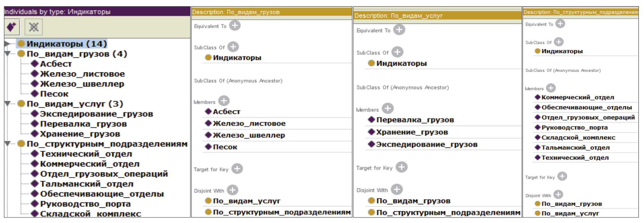Collapse По_структурным_подразделениям node in the tree
Image resolution: width=644 pixels, height=223 pixels.
pyautogui.click(x=7, y=144)
